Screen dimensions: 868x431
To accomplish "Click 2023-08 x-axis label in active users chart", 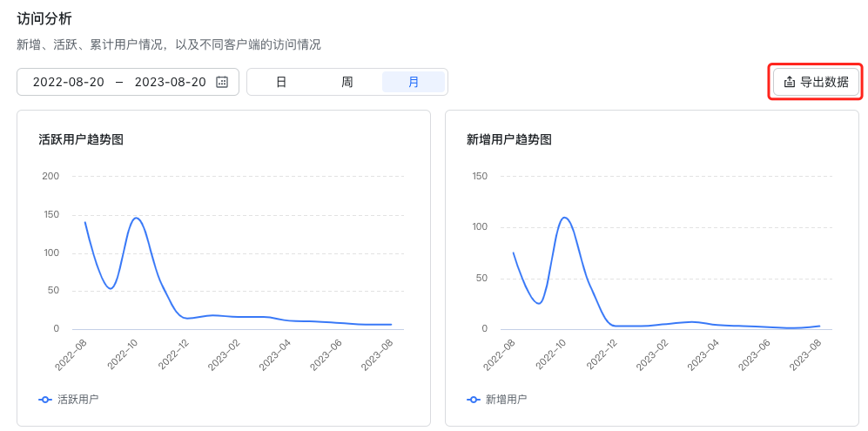I will tap(375, 354).
